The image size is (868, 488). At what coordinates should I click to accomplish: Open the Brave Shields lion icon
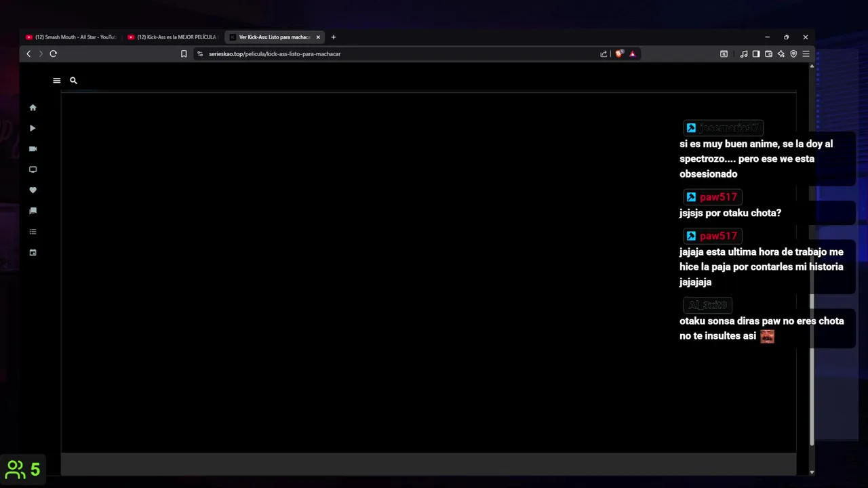click(619, 54)
